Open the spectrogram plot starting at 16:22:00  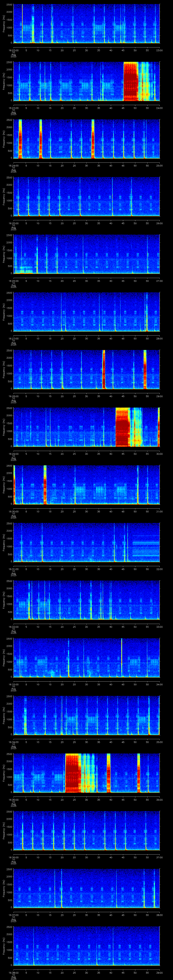87,24
